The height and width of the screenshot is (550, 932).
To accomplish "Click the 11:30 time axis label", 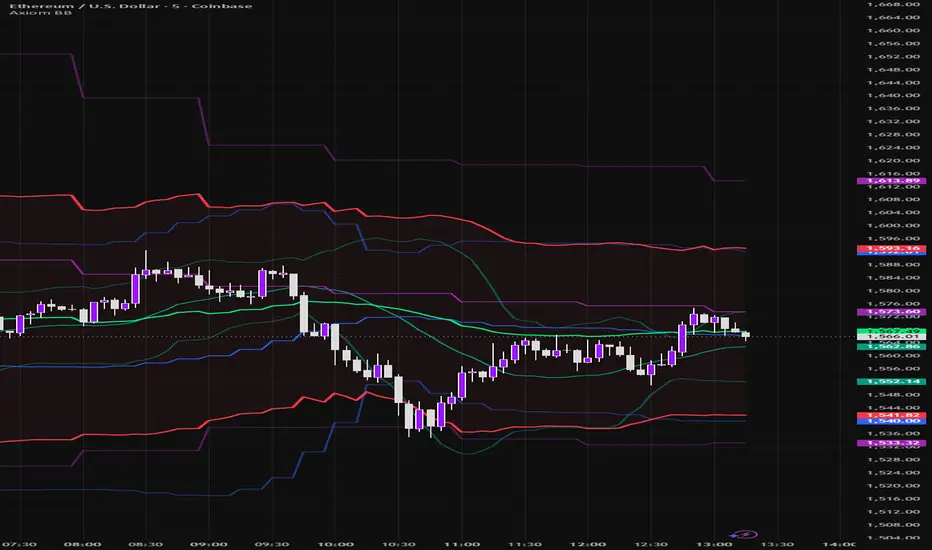I will point(525,544).
